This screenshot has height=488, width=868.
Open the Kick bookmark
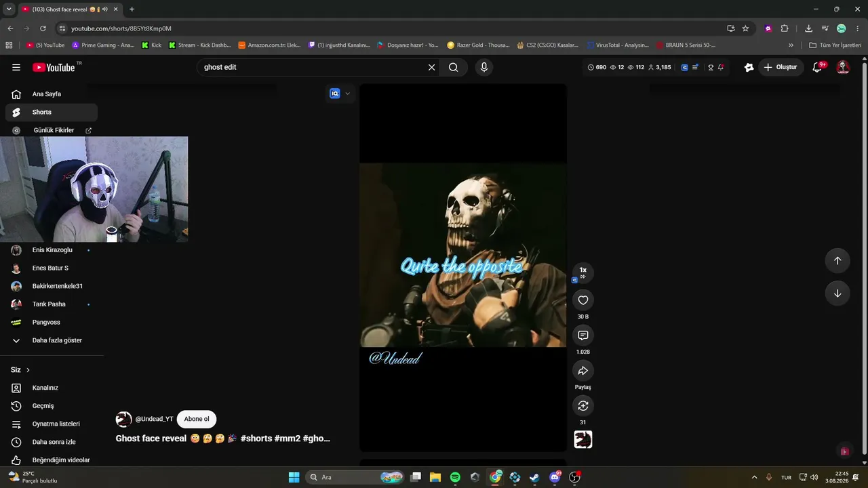tap(151, 45)
